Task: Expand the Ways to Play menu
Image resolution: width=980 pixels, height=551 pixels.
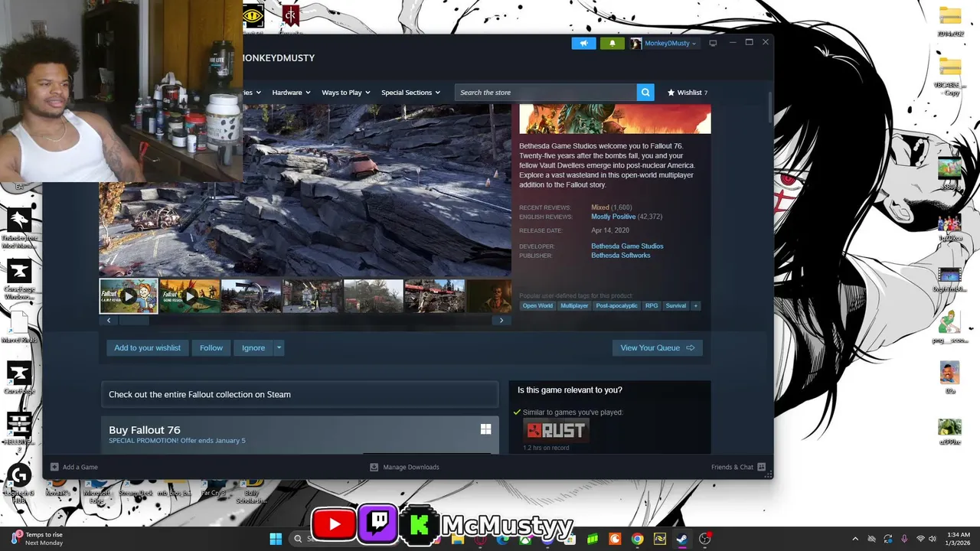Action: click(346, 93)
